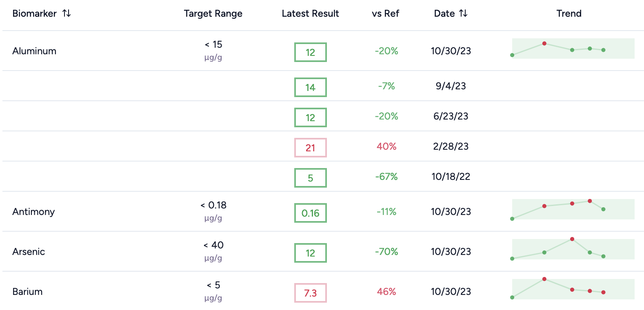Sort table by Date column arrows

(463, 13)
